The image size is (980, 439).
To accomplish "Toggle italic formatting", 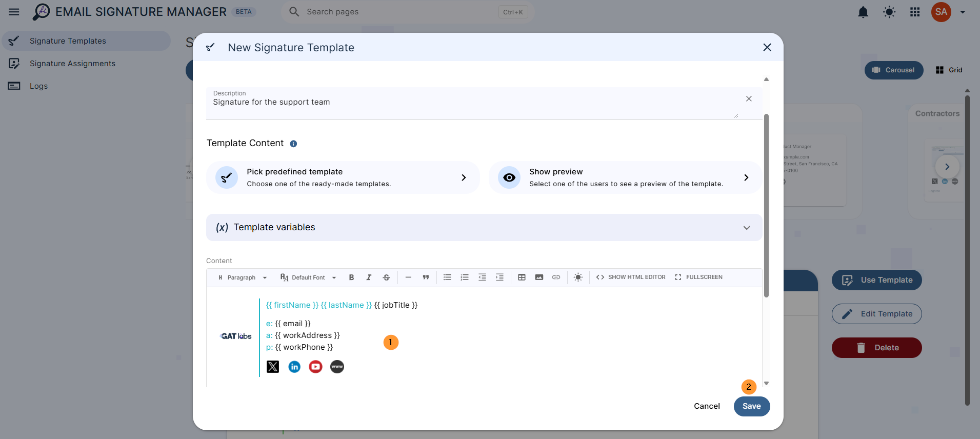I will pos(369,277).
